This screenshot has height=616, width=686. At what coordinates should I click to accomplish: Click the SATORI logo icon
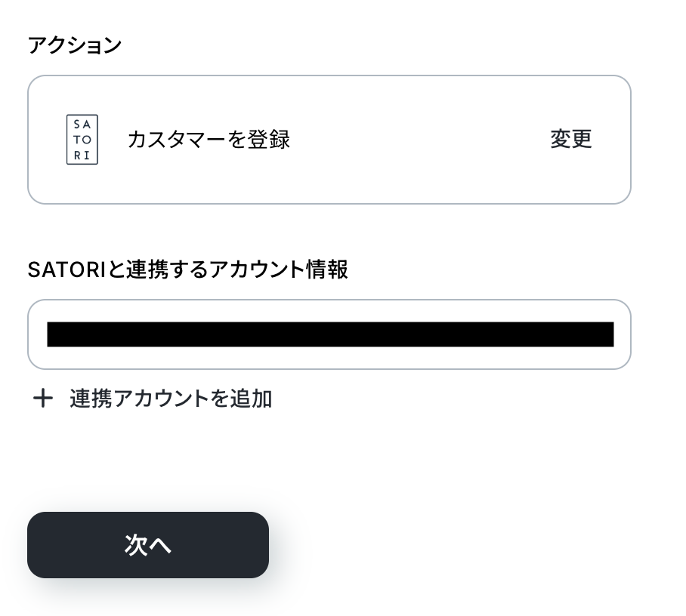[82, 140]
